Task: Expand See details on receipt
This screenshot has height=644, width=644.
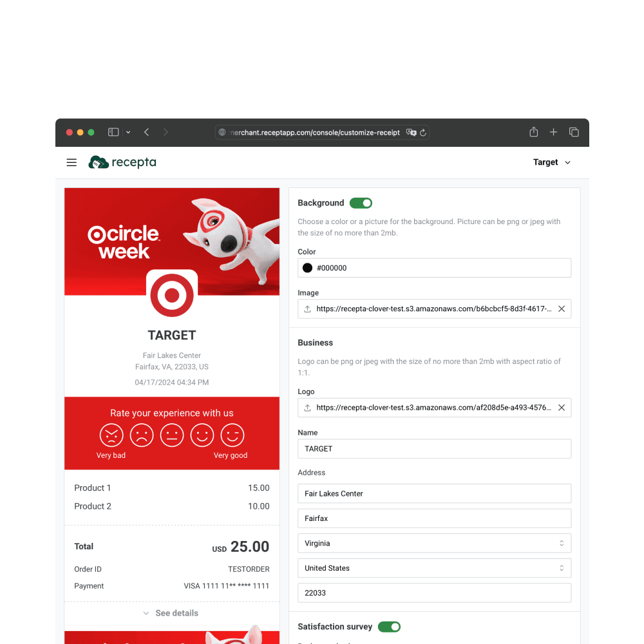Action: pos(171,613)
